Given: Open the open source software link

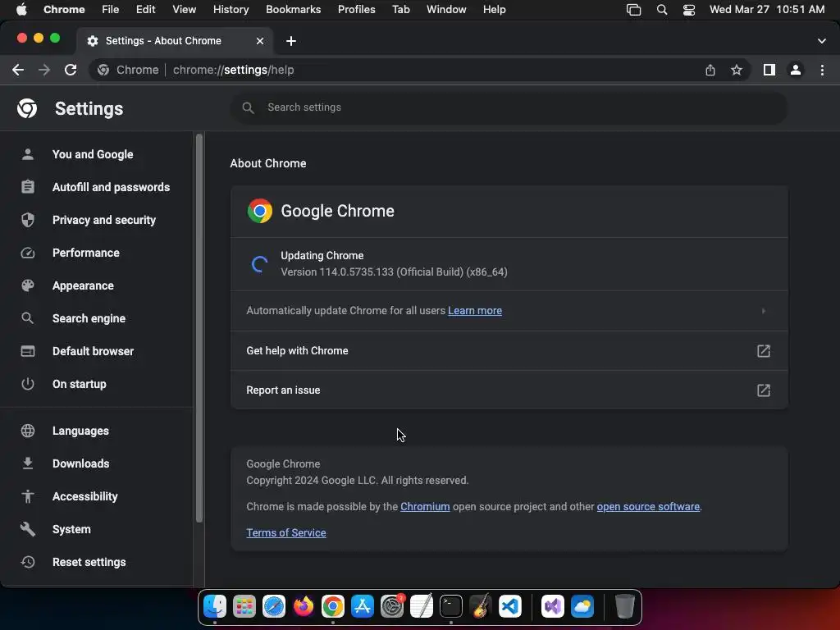Looking at the screenshot, I should tap(648, 506).
